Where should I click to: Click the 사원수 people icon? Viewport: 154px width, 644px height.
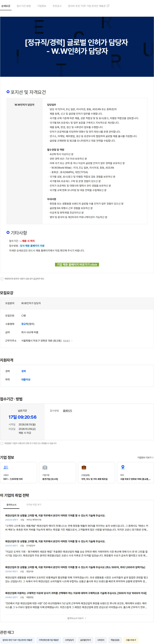pyautogui.click(x=6, y=467)
